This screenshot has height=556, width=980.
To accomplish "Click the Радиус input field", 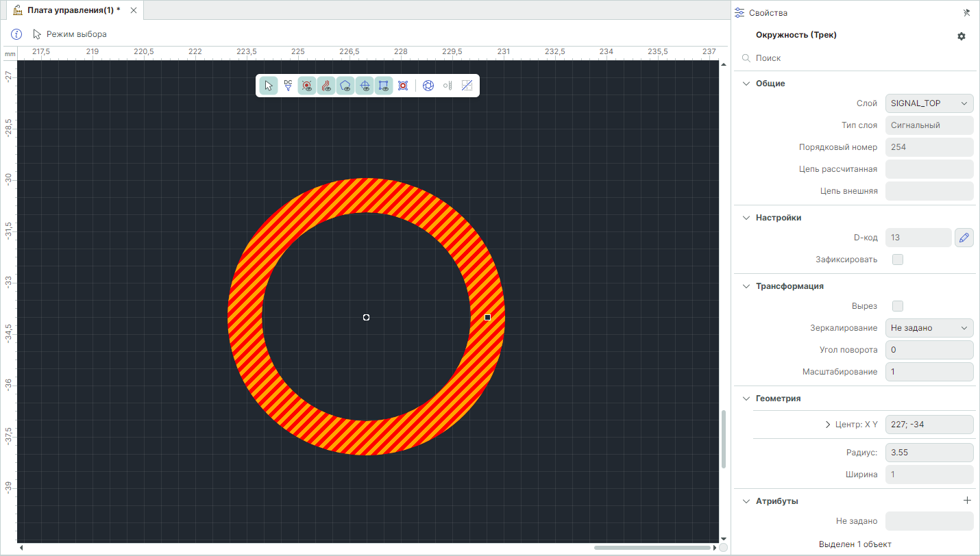I will [x=929, y=453].
